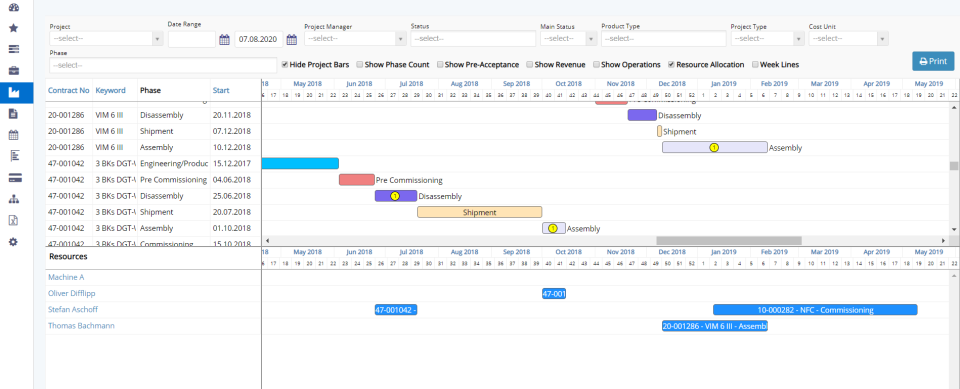This screenshot has width=960, height=389.
Task: Open the Status select field
Action: pyautogui.click(x=473, y=39)
